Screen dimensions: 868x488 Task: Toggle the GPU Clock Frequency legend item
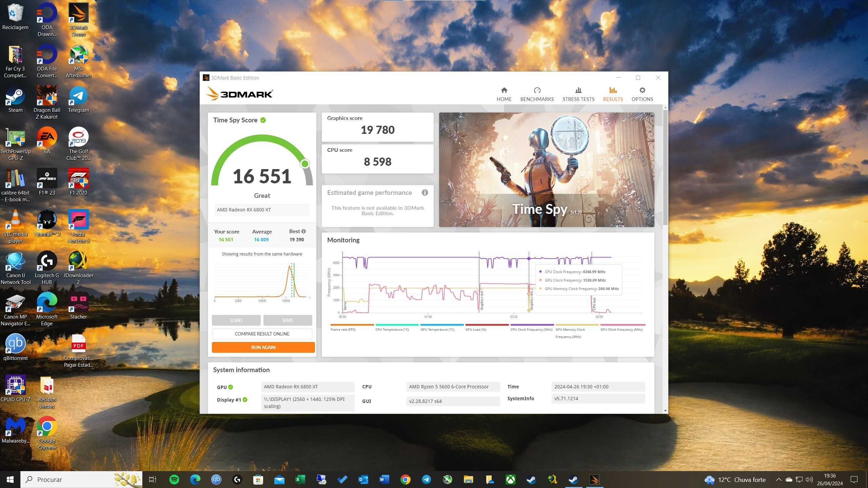tap(622, 328)
